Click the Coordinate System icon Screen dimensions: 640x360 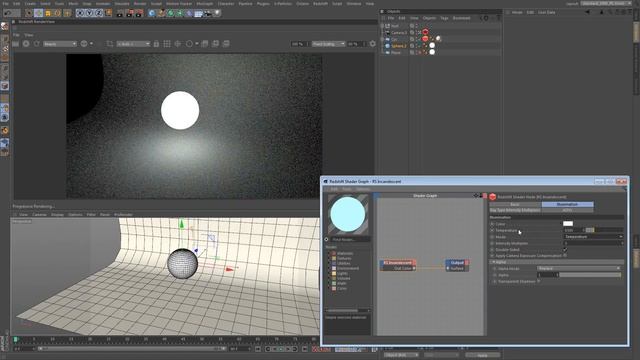click(109, 13)
